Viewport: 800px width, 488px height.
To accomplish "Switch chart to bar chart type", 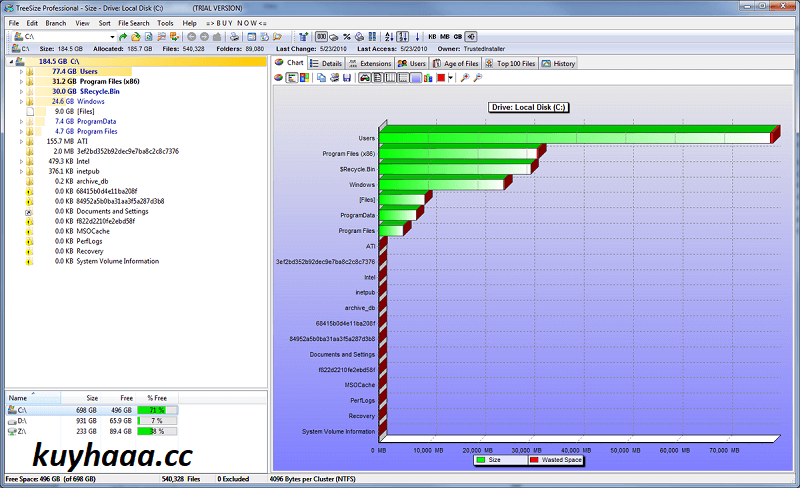I will 291,78.
